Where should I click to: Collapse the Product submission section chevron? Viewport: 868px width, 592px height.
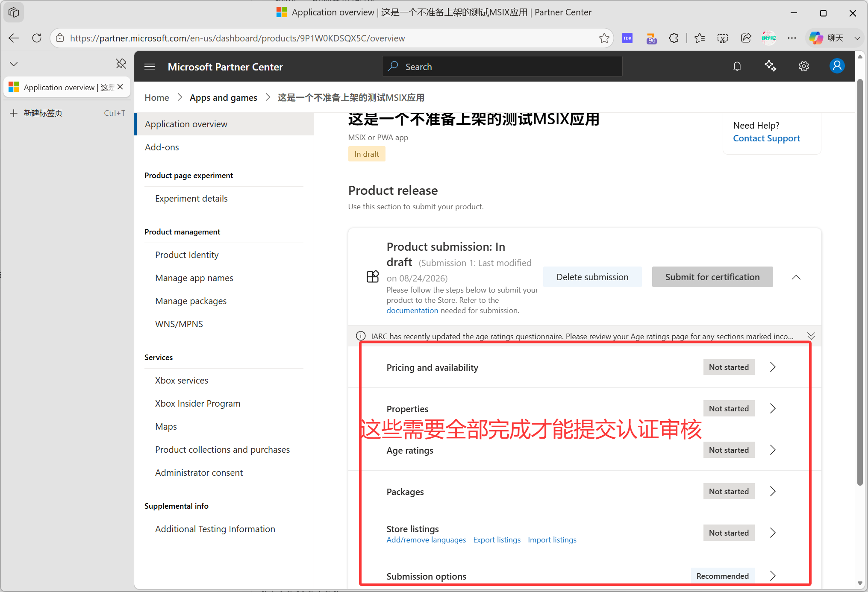pos(796,277)
